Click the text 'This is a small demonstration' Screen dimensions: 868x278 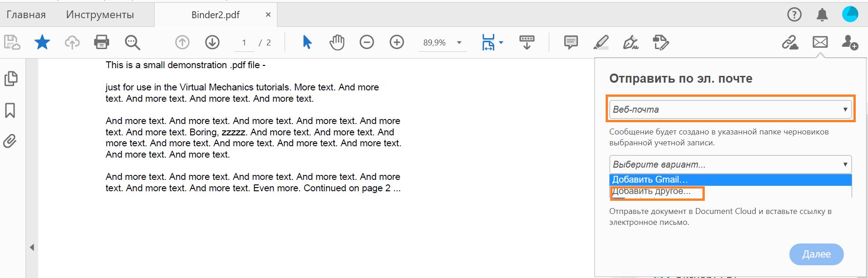[x=166, y=65]
